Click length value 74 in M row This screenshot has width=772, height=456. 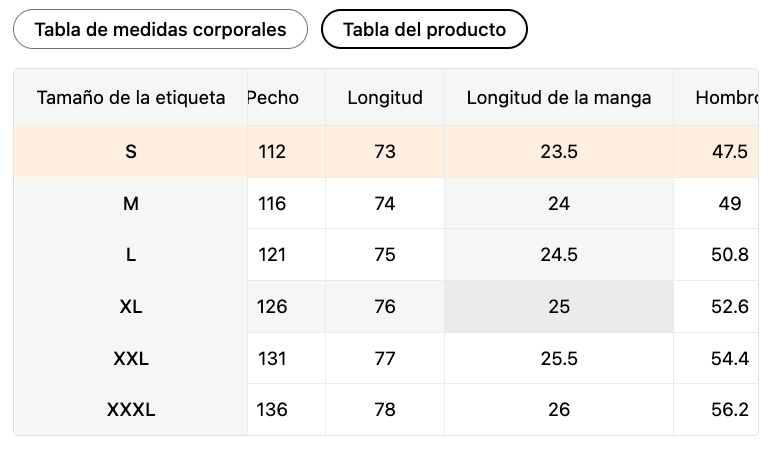coord(385,204)
